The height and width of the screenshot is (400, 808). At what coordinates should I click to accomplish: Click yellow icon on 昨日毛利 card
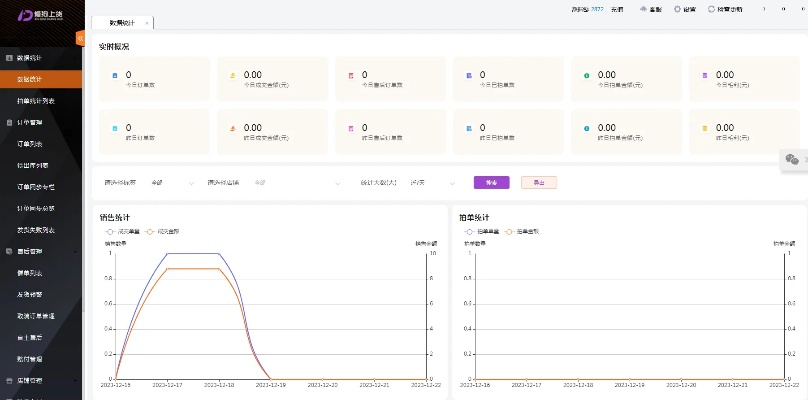(705, 128)
